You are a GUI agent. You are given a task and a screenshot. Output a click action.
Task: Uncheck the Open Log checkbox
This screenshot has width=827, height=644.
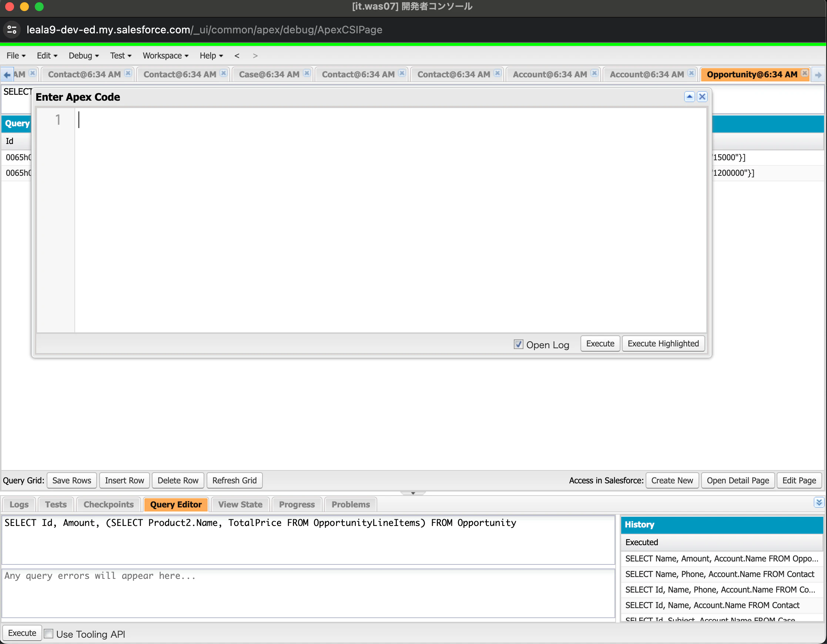click(518, 344)
